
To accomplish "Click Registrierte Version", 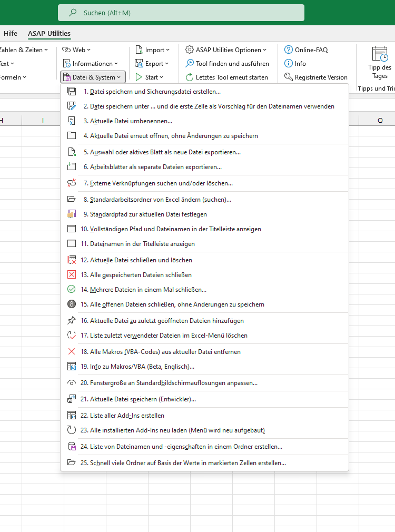I will 316,77.
